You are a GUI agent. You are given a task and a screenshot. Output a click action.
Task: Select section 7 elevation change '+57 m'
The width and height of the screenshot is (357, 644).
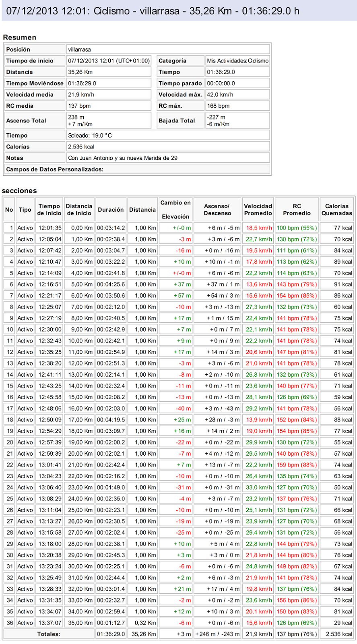pyautogui.click(x=182, y=295)
